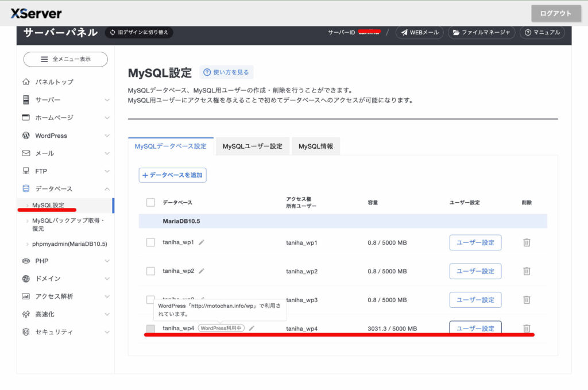Open MySQLバックアップ取得・復元 submenu item

coord(69,224)
